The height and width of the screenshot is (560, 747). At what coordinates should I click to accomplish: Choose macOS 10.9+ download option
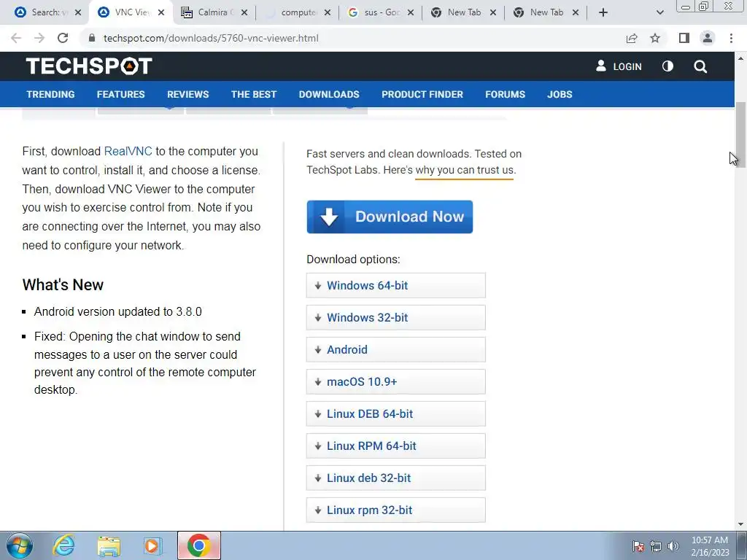tap(396, 381)
